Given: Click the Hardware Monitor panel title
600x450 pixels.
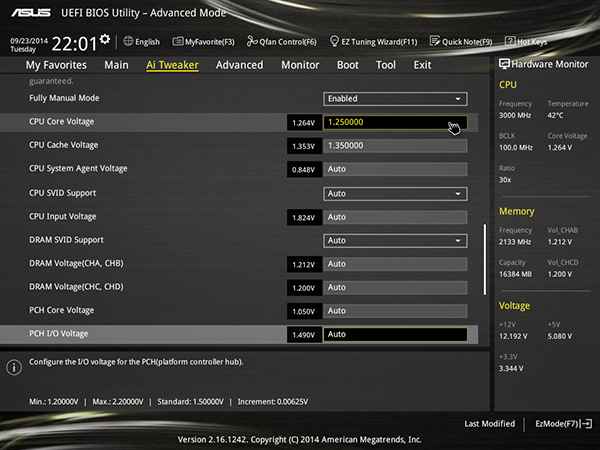Looking at the screenshot, I should click(550, 64).
